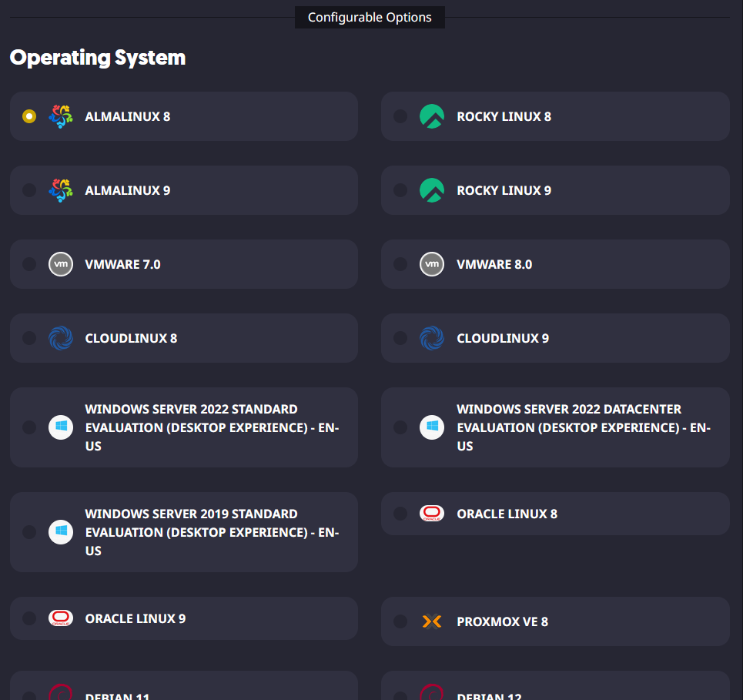Image resolution: width=743 pixels, height=700 pixels.
Task: Click "WINDOWS SERVER 2019 STANDARD" evaluation label
Action: pyautogui.click(x=213, y=532)
